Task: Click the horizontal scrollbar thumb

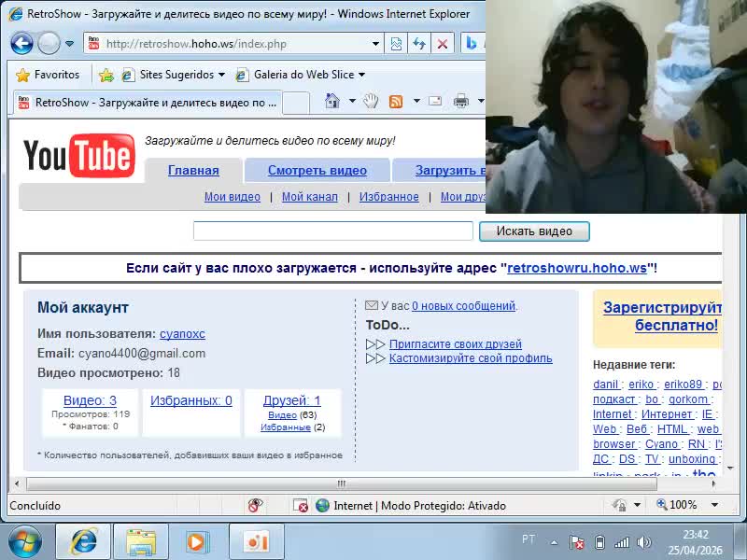Action: pos(341,483)
